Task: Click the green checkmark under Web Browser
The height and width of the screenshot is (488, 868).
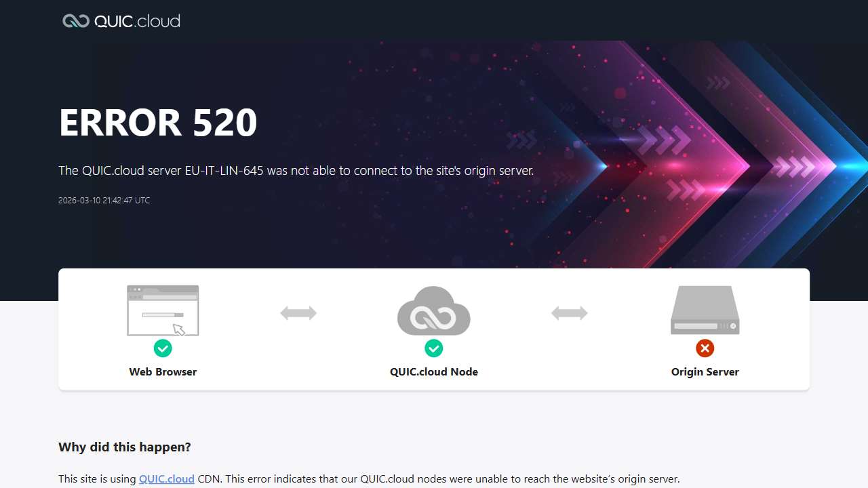Action: [x=163, y=348]
